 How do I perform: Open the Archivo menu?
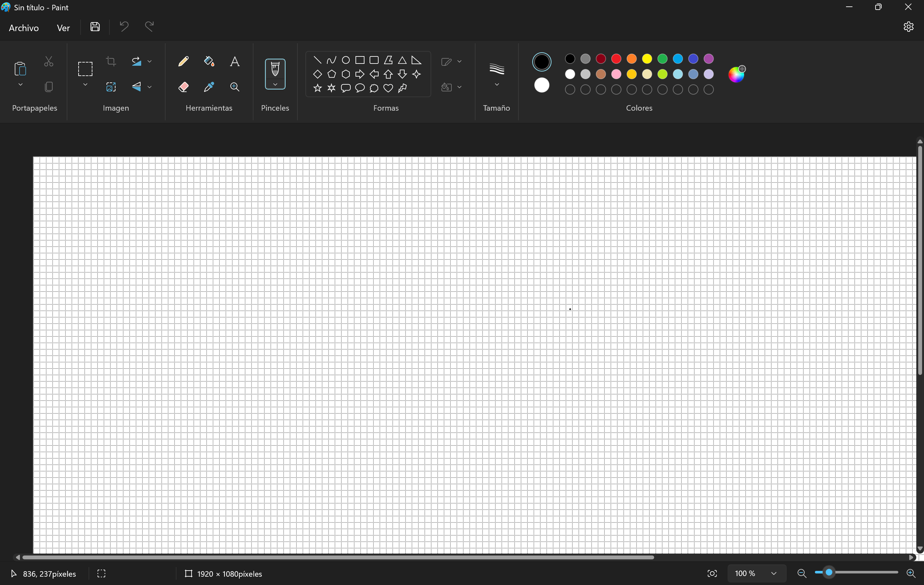click(x=23, y=28)
